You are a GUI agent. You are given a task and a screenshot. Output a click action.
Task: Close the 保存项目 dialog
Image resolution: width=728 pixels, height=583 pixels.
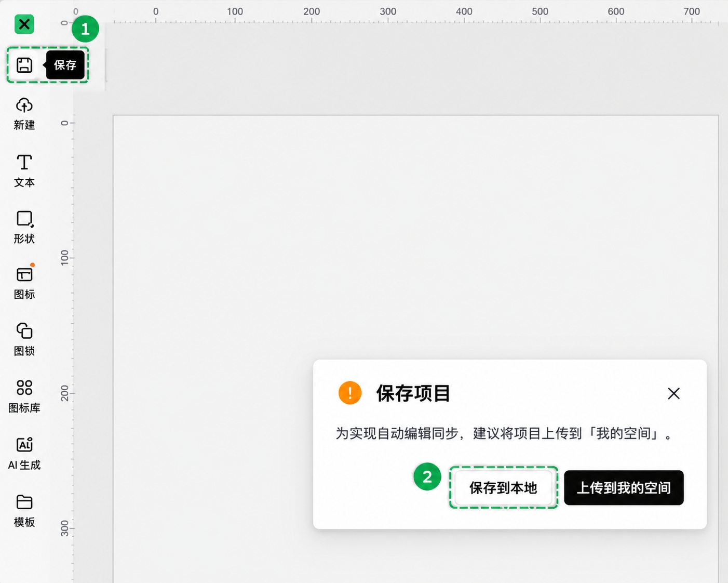(x=673, y=393)
